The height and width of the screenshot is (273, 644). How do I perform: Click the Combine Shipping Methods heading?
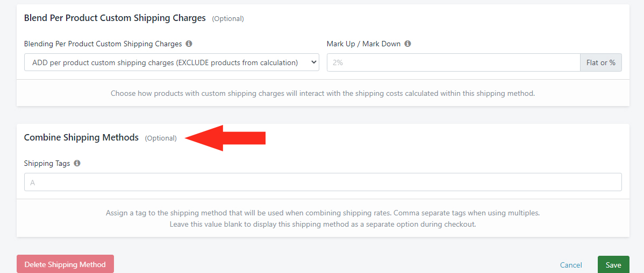pyautogui.click(x=81, y=137)
